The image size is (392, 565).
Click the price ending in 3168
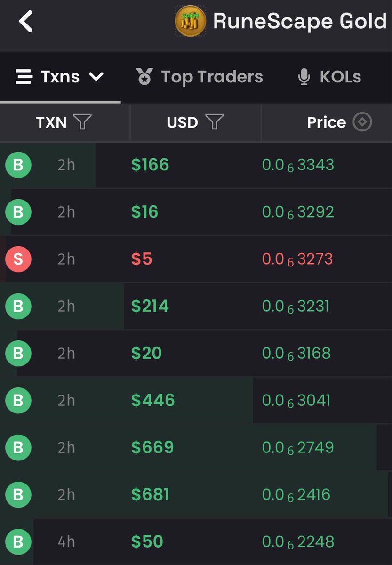click(296, 353)
